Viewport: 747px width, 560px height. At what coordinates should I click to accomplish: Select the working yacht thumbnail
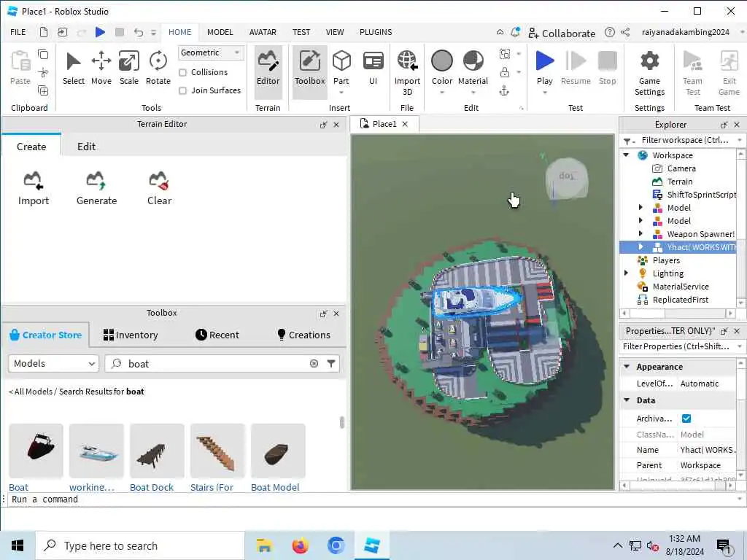(x=96, y=451)
